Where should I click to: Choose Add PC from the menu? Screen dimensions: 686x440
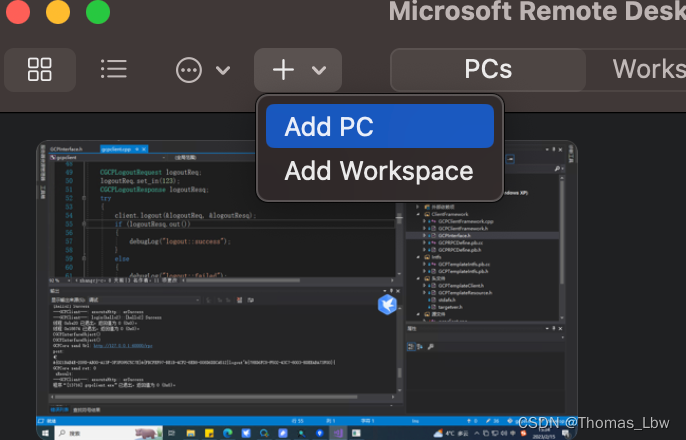point(380,126)
